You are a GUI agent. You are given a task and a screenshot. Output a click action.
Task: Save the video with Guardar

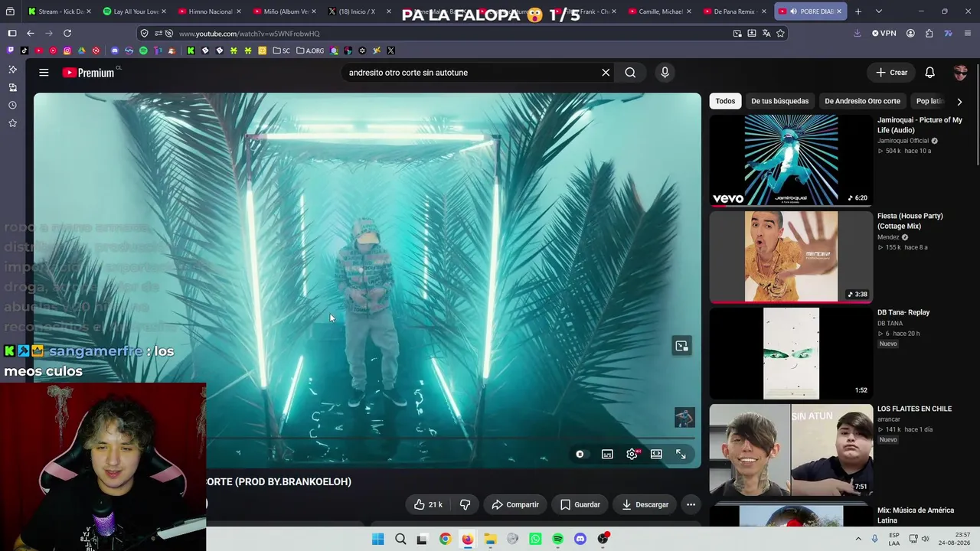pyautogui.click(x=580, y=504)
